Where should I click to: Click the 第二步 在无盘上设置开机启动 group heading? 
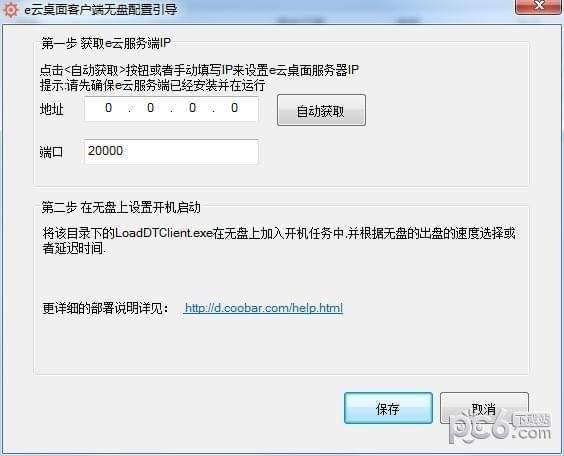pyautogui.click(x=121, y=208)
